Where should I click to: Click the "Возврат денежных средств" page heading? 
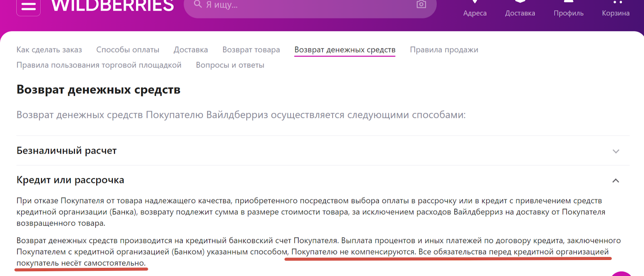(98, 90)
